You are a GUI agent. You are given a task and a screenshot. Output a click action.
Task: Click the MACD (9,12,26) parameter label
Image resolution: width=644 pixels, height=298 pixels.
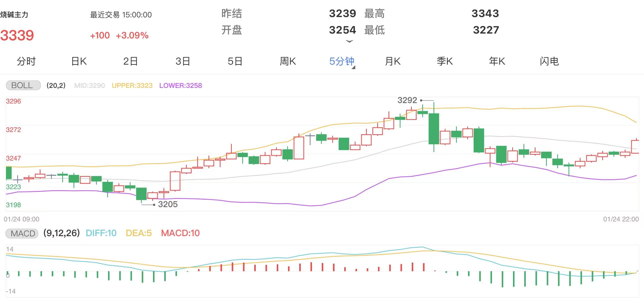(x=61, y=233)
